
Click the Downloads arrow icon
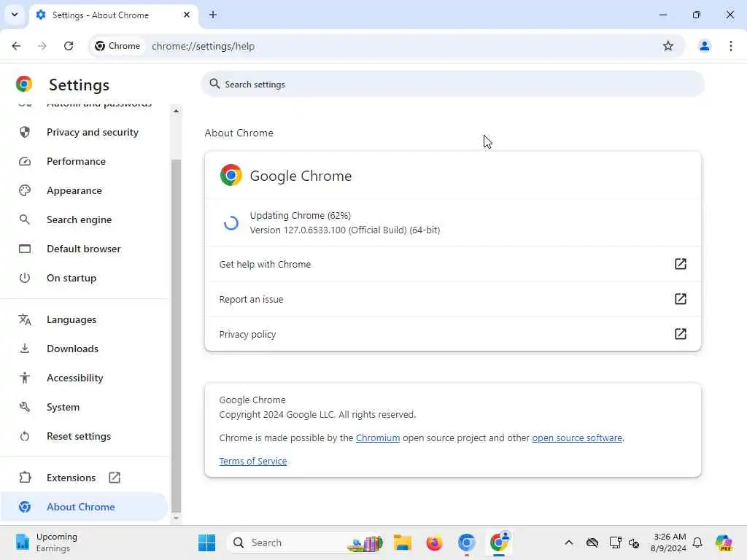tap(25, 349)
